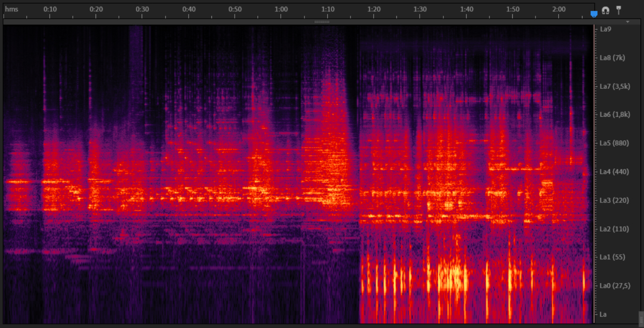Click the La3 (220) frequency scale label
The image size is (644, 328).
click(x=615, y=200)
